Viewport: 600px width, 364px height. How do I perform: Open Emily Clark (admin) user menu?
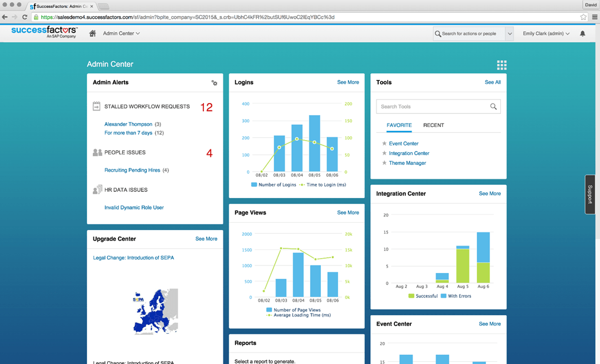coord(546,34)
